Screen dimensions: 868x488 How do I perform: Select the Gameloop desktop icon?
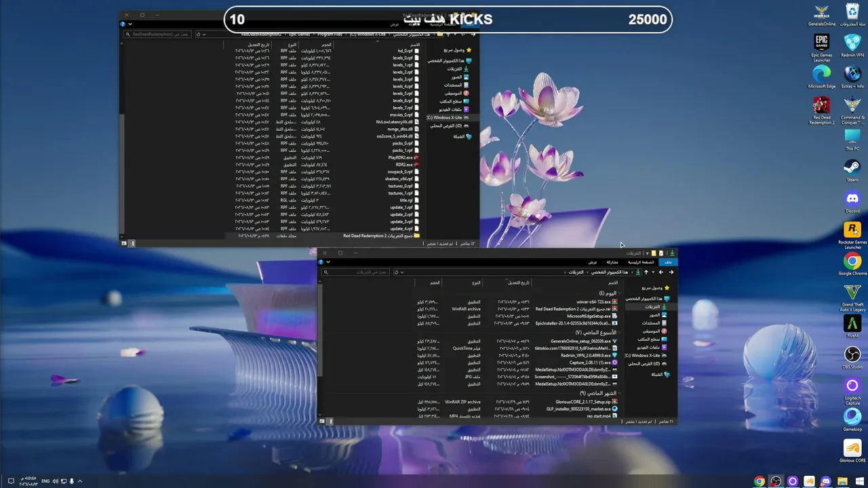(852, 420)
